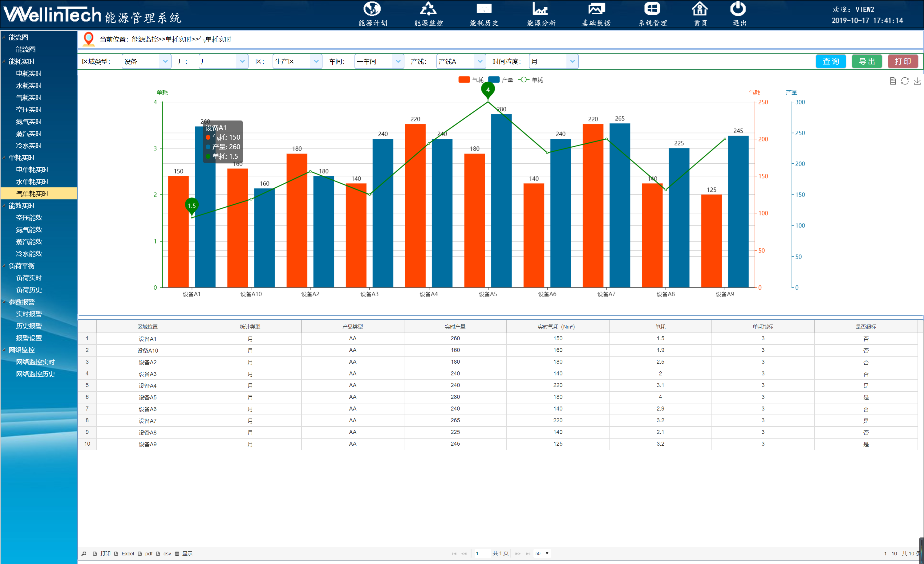924x564 pixels.
Task: Select 电单耗实时 in the sidebar
Action: [32, 170]
